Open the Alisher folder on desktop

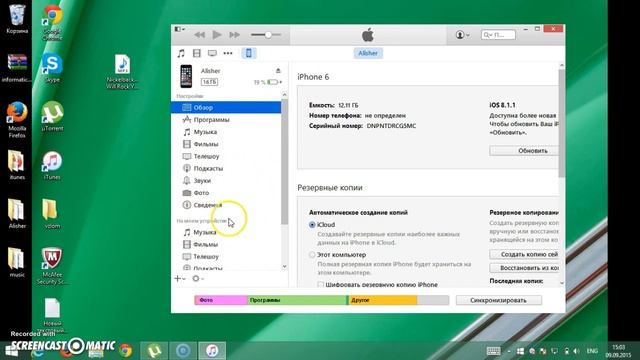[17, 213]
